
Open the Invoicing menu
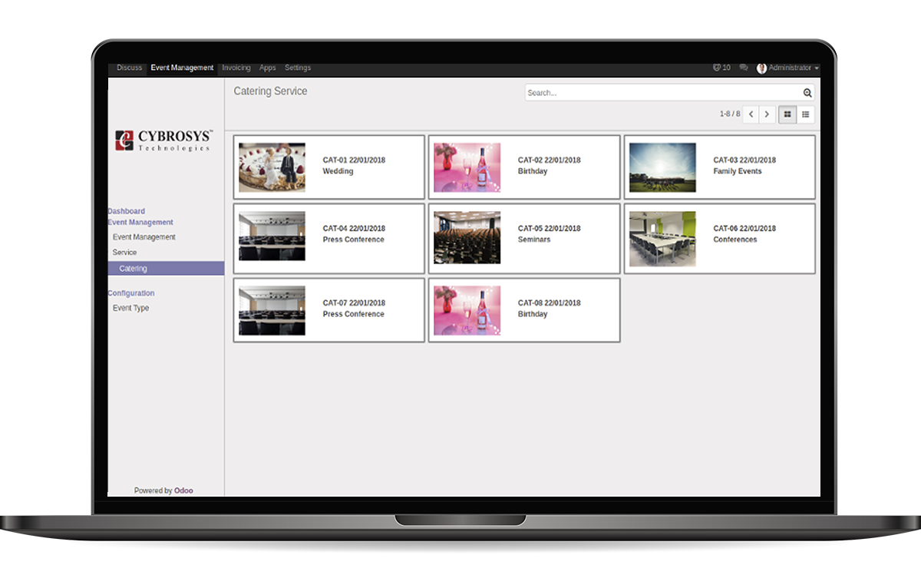coord(236,68)
